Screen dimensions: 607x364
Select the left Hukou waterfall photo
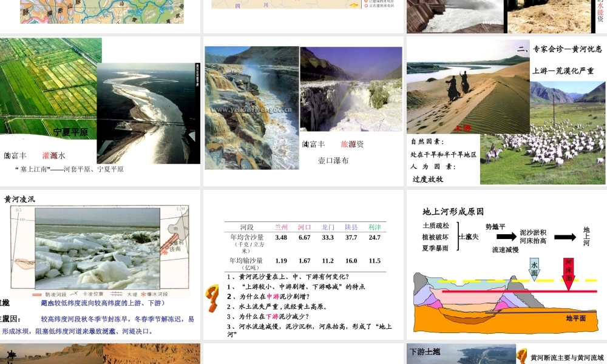[252, 108]
